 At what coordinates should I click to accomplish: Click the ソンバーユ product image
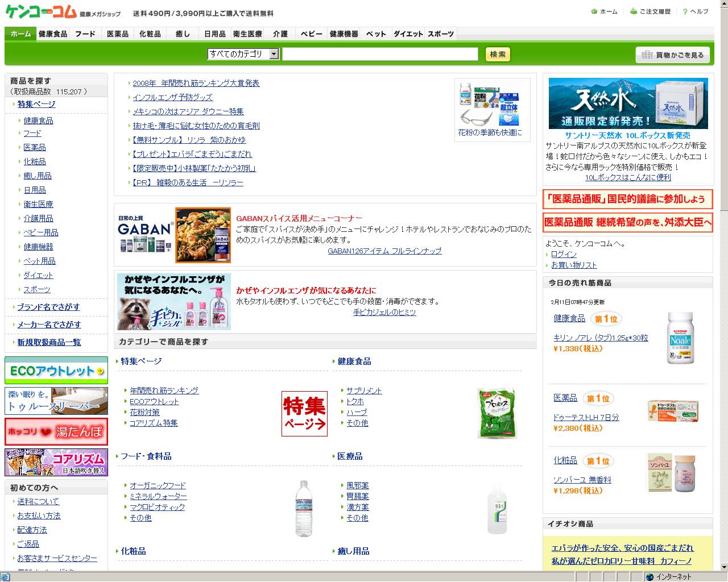[672, 473]
